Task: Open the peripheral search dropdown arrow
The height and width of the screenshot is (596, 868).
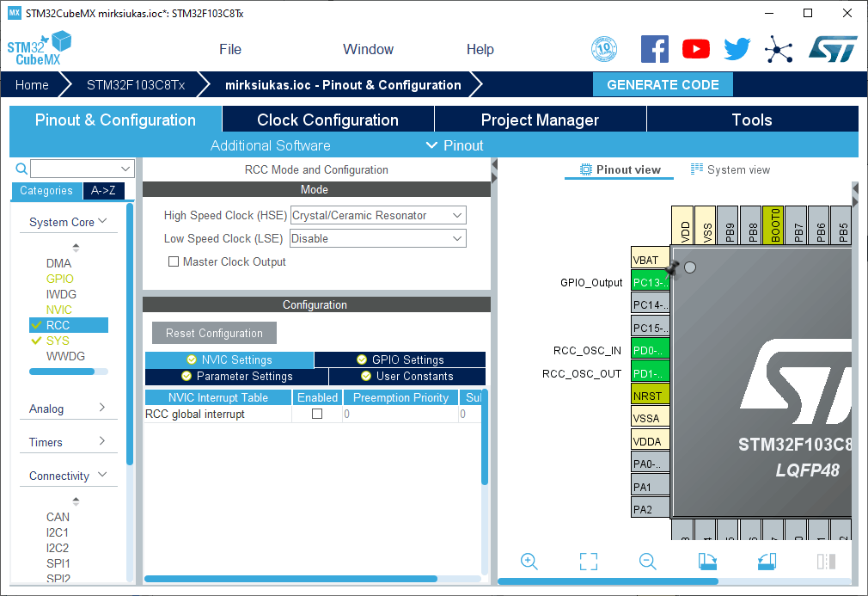Action: (125, 169)
